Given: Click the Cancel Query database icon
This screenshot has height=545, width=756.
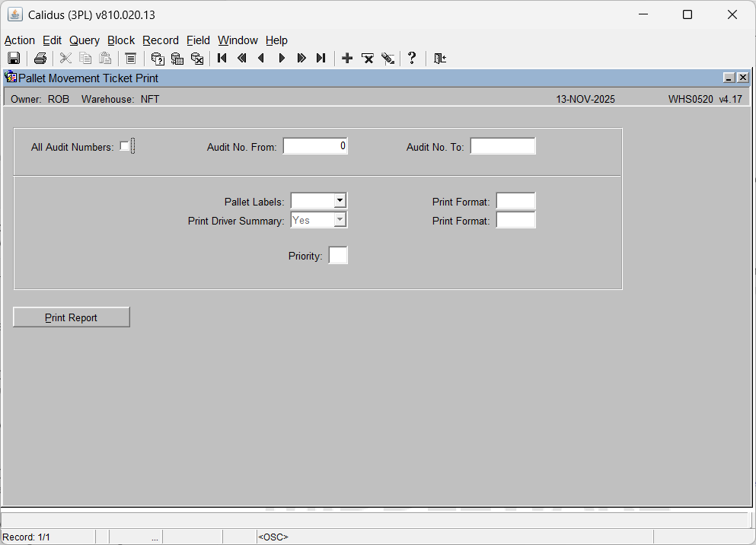Looking at the screenshot, I should (x=197, y=59).
